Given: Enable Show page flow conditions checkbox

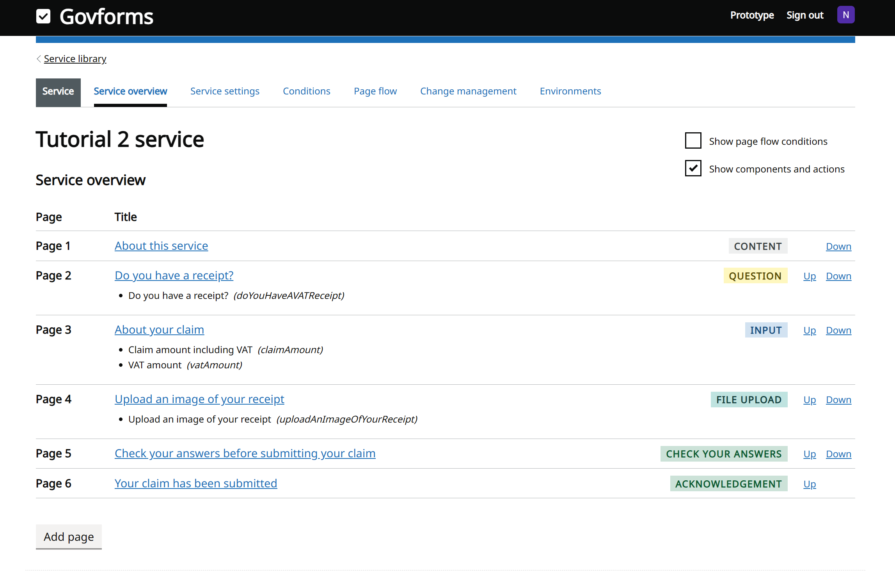Looking at the screenshot, I should [693, 141].
